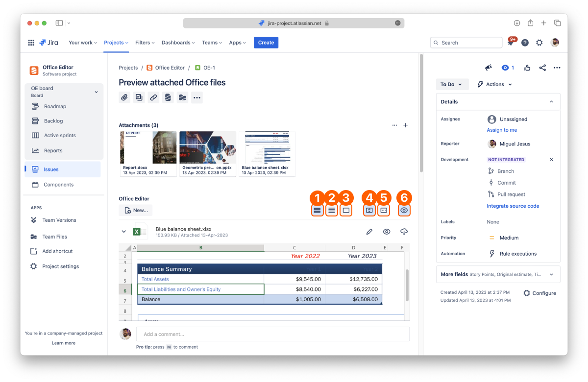This screenshot has width=588, height=382.
Task: Open Report.docx attachment thumbnail
Action: 148,153
